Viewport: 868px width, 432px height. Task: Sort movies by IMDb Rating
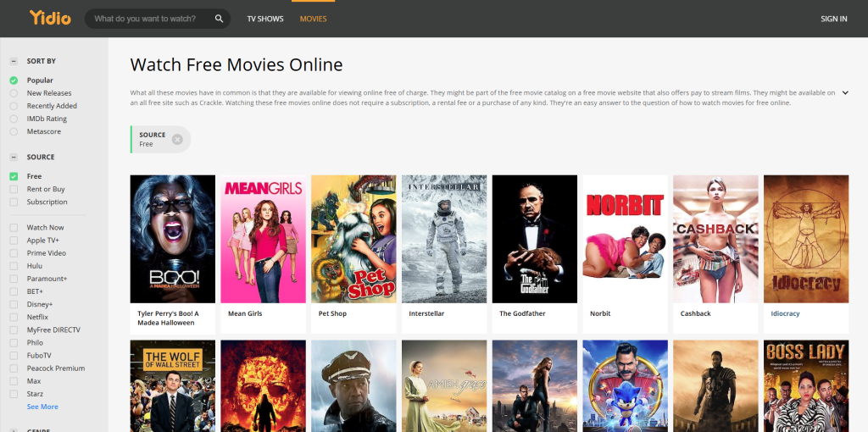(14, 119)
